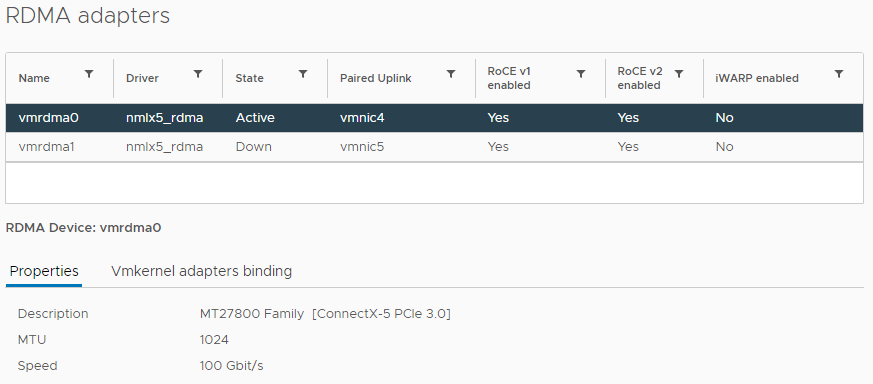Sort by RoCE v1 enabled header

coord(509,78)
